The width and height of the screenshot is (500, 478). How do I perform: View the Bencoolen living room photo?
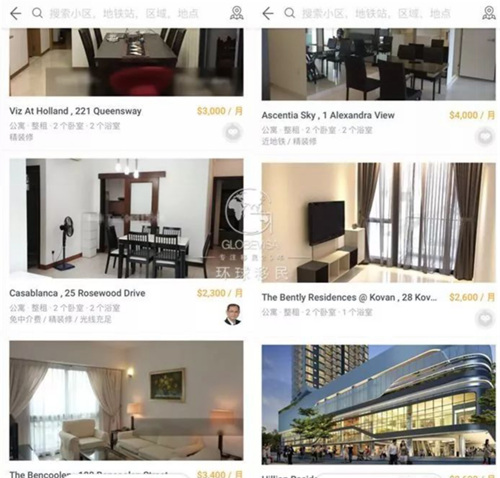[126, 401]
